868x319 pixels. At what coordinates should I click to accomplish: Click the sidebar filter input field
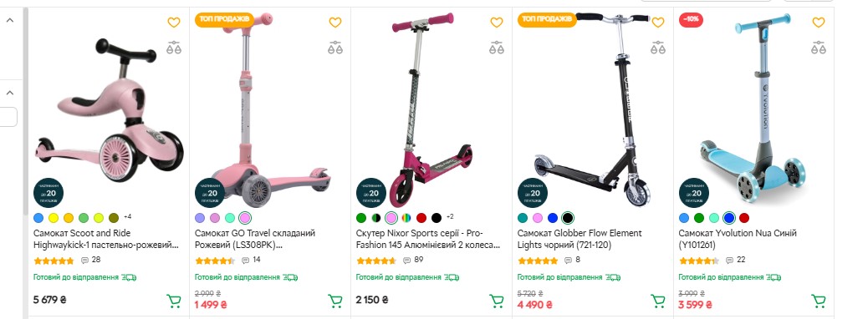pos(8,117)
